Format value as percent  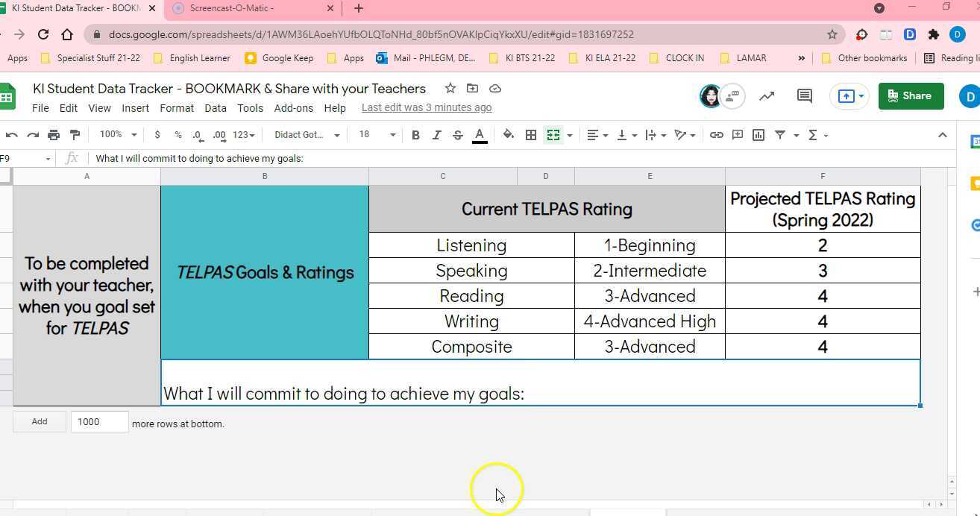[x=177, y=135]
